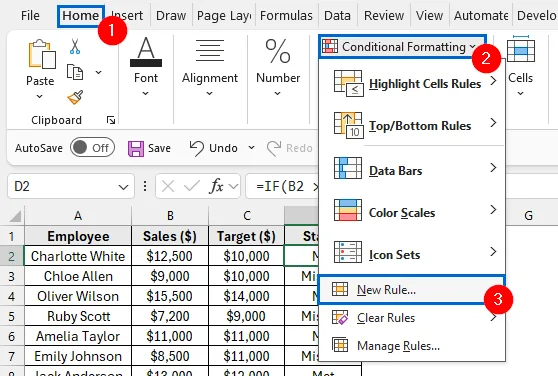Viewport: 558px width, 376px height.
Task: Click the Copy icon
Action: point(75,72)
